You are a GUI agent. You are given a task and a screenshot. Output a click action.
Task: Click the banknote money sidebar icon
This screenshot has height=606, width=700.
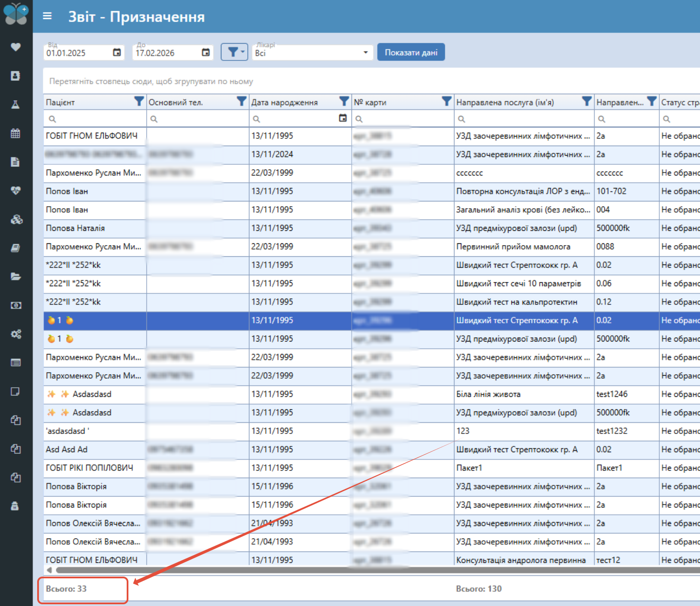coord(16,306)
